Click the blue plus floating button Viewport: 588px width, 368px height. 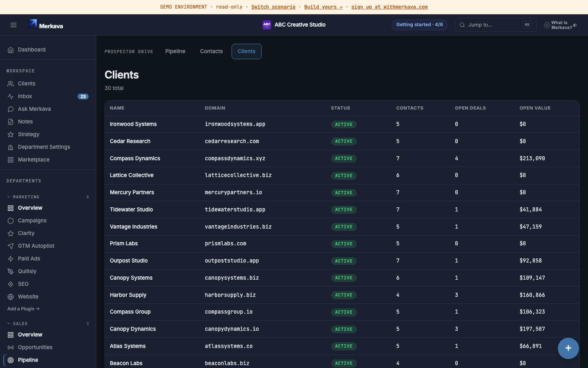pyautogui.click(x=568, y=348)
